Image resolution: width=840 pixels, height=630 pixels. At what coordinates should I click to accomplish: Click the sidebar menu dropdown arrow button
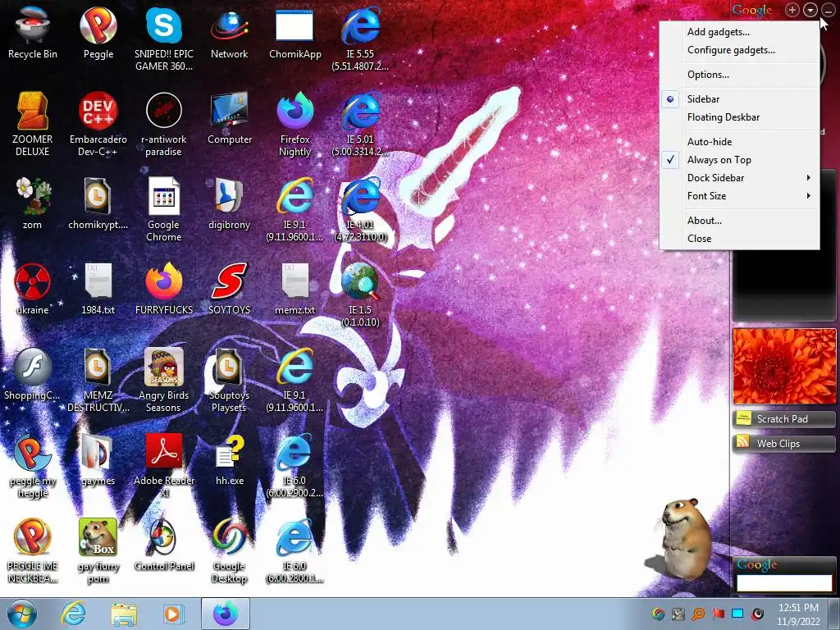[810, 10]
